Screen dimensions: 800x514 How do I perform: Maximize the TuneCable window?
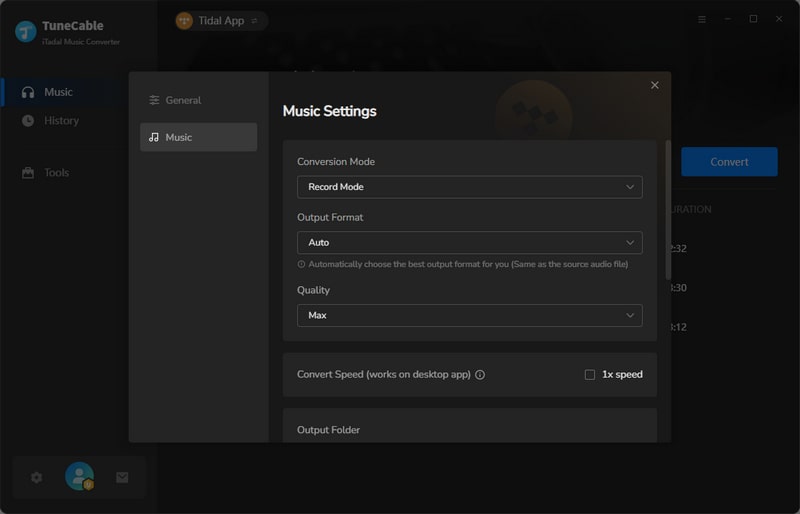tap(753, 19)
